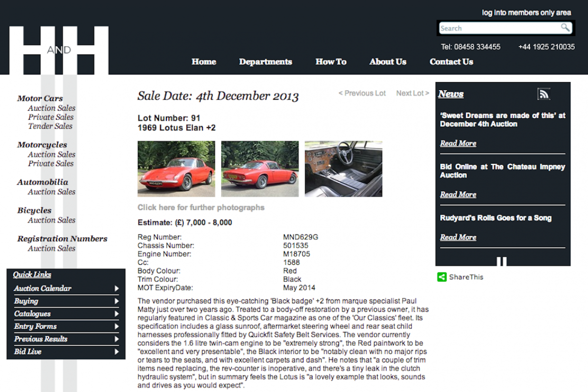
Task: Open the RSS feed icon in News
Action: (543, 94)
